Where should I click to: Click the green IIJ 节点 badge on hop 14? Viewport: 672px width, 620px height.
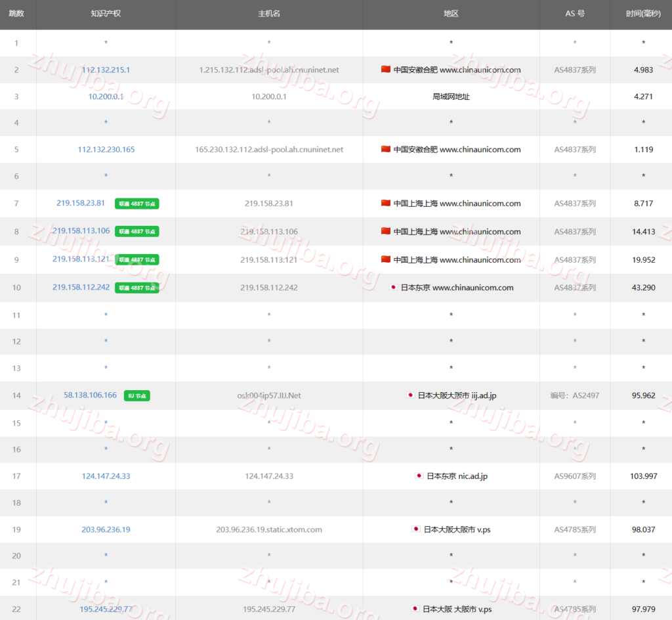[138, 395]
